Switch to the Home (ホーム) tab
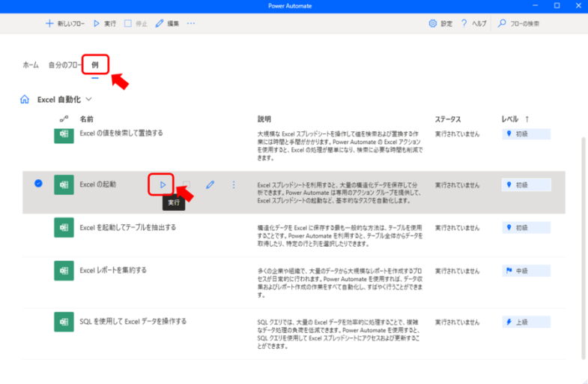This screenshot has width=588, height=384. (31, 65)
